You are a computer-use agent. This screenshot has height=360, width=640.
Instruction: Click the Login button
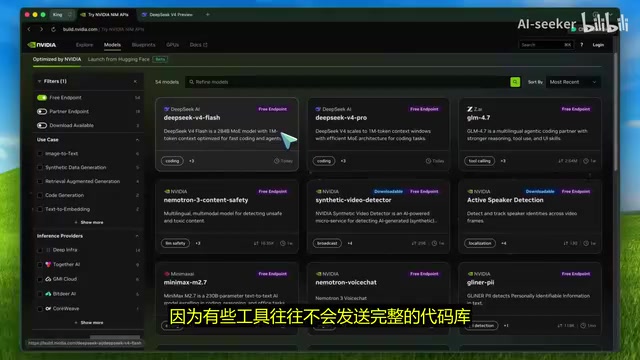click(598, 45)
